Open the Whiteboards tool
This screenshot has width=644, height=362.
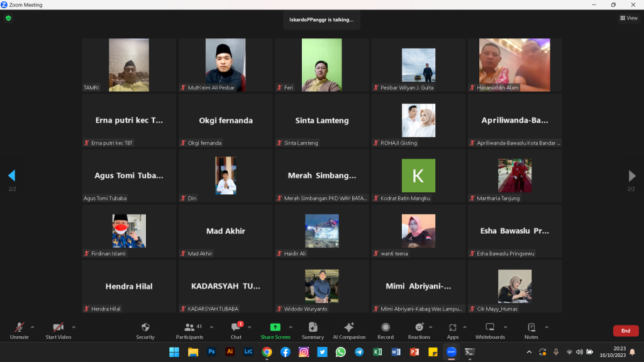pyautogui.click(x=490, y=331)
